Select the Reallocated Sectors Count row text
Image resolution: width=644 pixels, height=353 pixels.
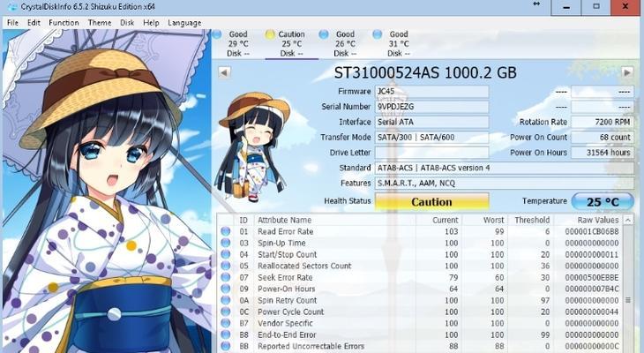coord(304,266)
